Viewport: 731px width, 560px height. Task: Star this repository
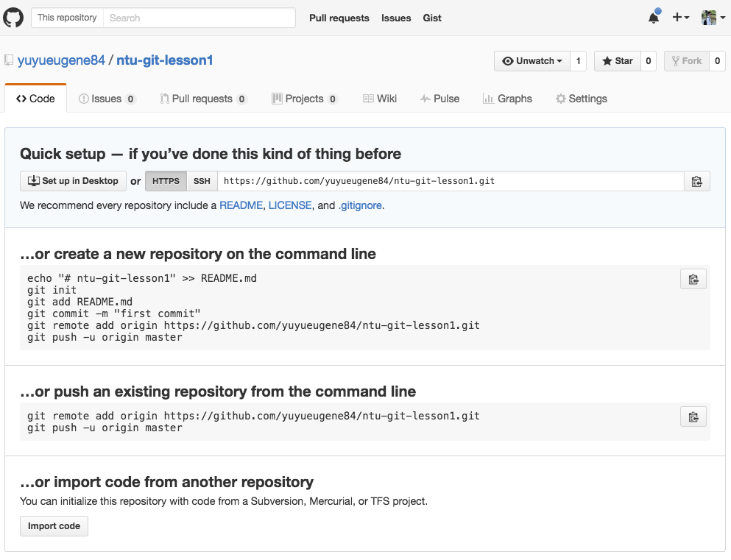point(617,61)
